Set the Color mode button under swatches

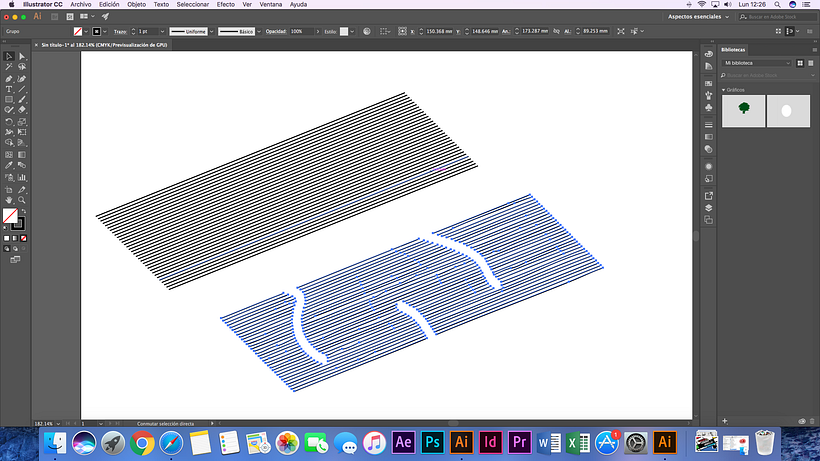7,238
